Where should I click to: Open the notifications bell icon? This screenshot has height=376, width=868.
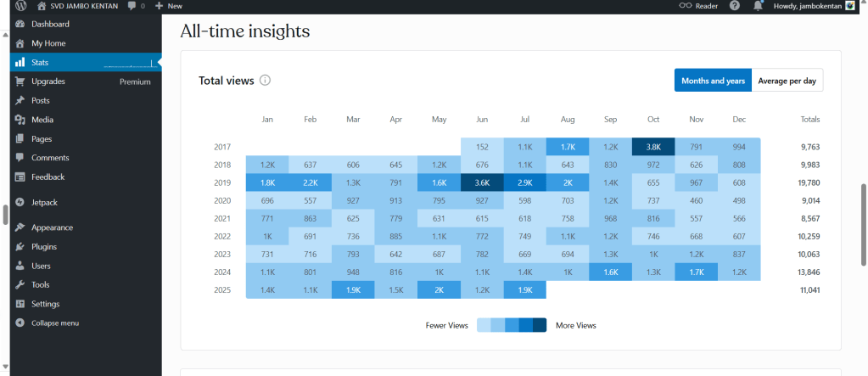[x=758, y=6]
